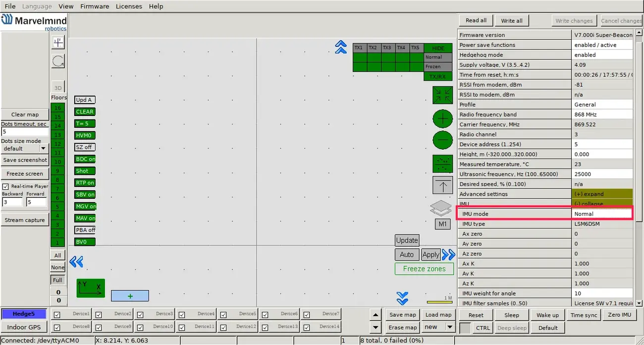Viewport: 644px width, 345px height.
Task: Toggle the Real-time Player checkbox
Action: coord(6,186)
